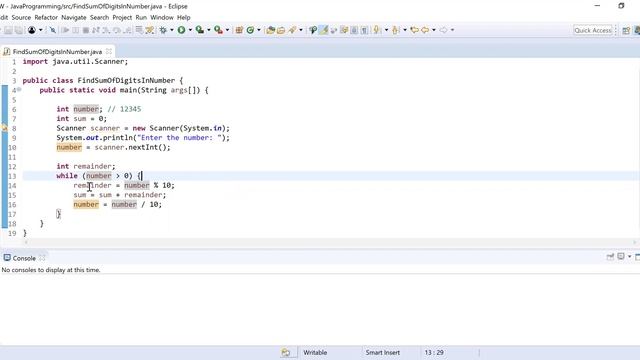Open the Source menu
The image size is (640, 360).
[x=21, y=18]
